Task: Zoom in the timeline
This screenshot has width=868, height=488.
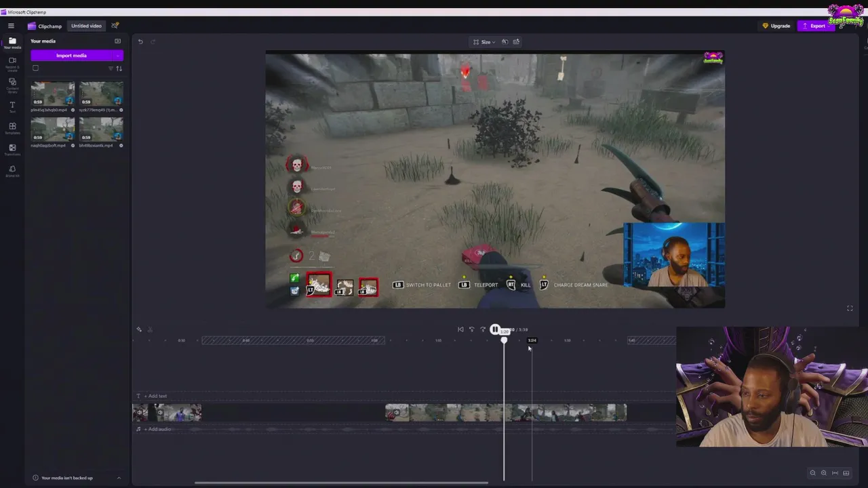Action: point(824,473)
